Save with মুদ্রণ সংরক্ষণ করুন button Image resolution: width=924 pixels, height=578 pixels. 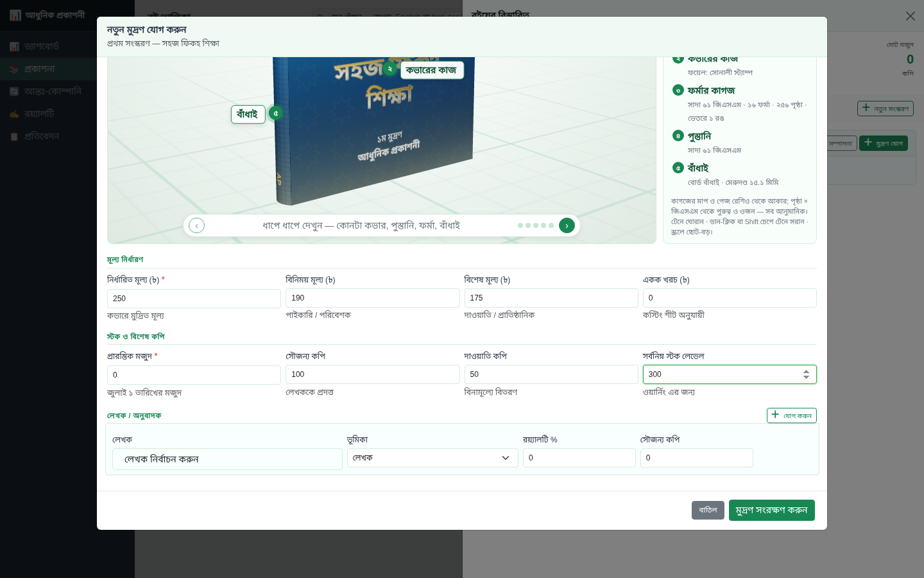[x=771, y=510]
